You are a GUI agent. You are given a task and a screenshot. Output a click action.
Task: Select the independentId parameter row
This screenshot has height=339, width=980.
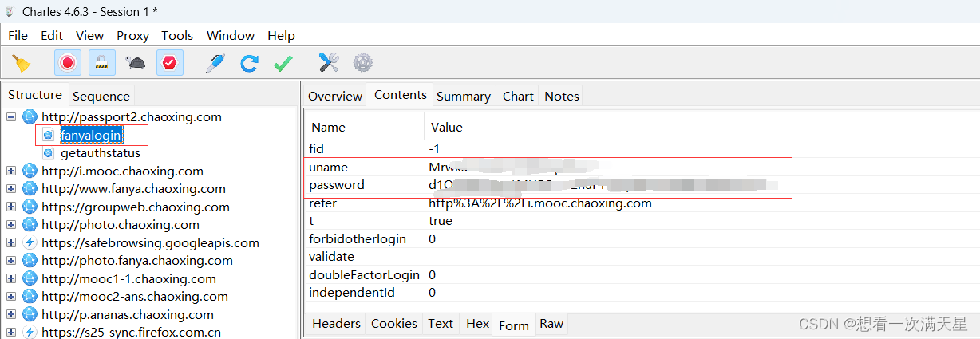(x=642, y=293)
